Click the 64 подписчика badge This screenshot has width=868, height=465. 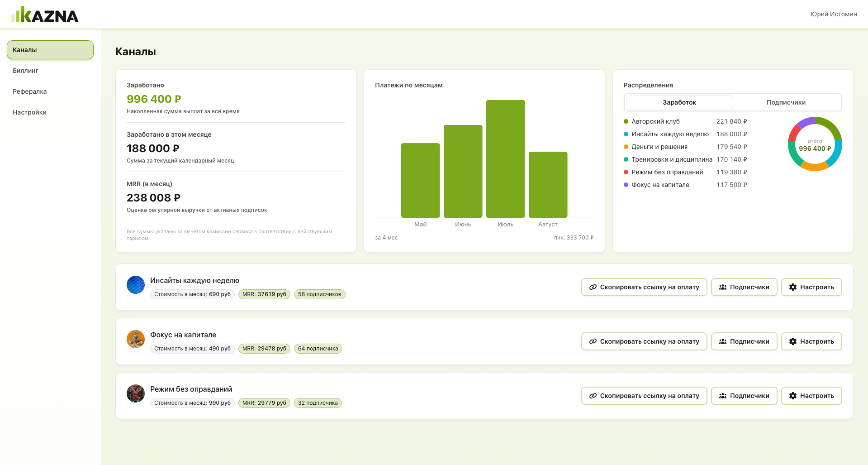click(318, 349)
